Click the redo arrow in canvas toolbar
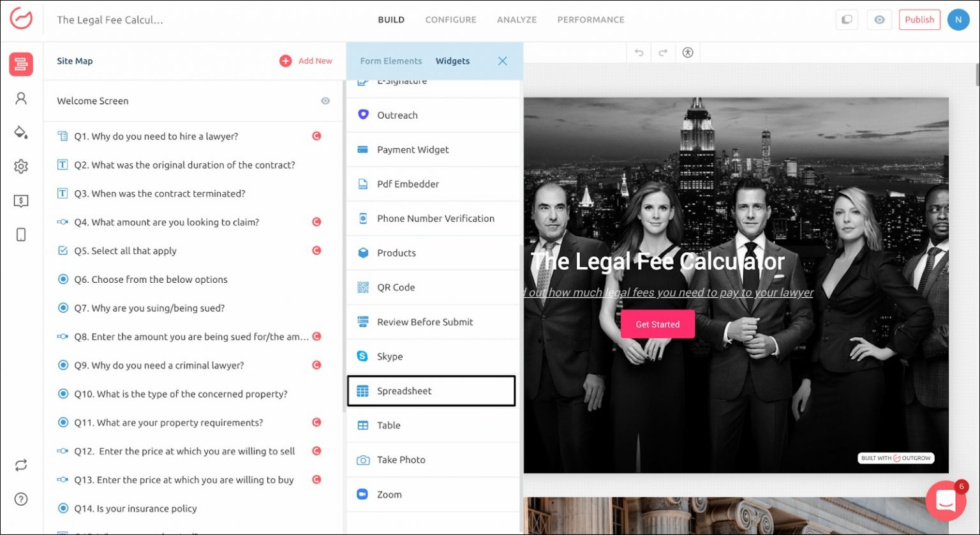Viewport: 980px width, 535px height. 663,53
